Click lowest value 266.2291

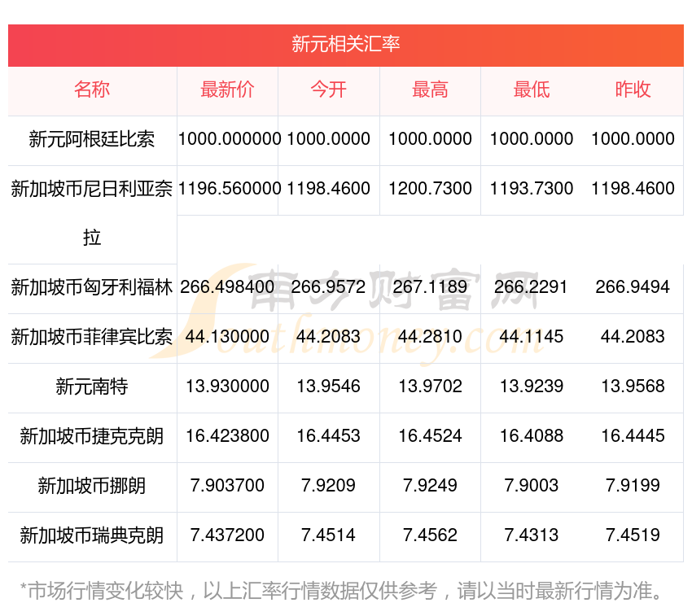tap(532, 287)
